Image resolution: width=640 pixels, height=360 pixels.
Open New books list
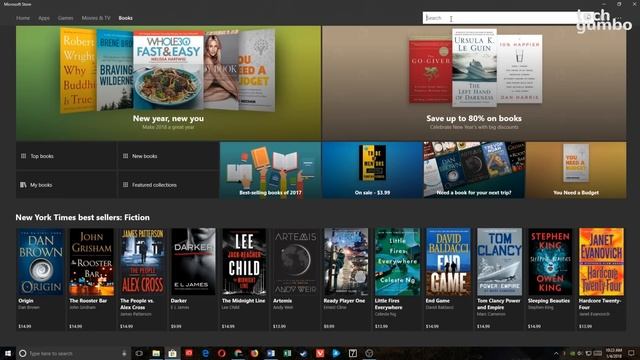[x=168, y=156]
